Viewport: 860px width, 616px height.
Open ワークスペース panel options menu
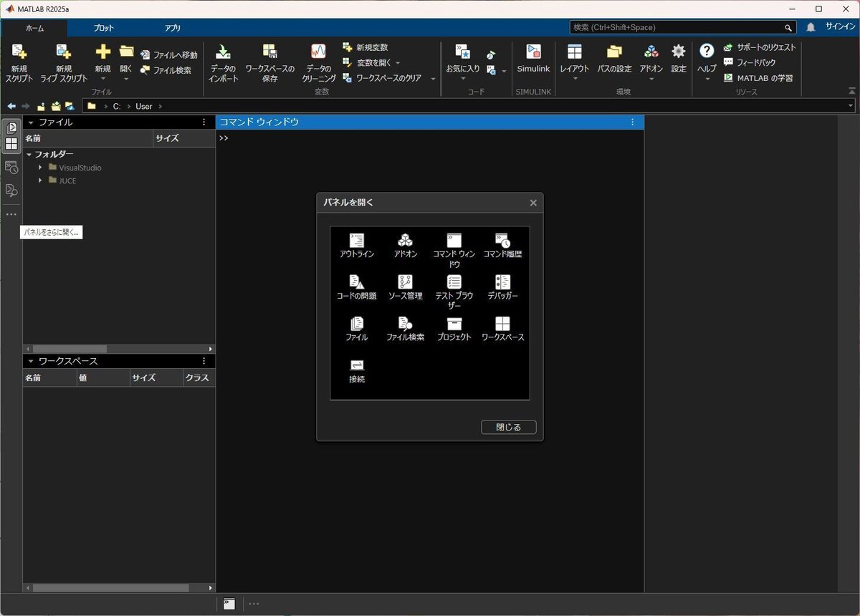204,361
